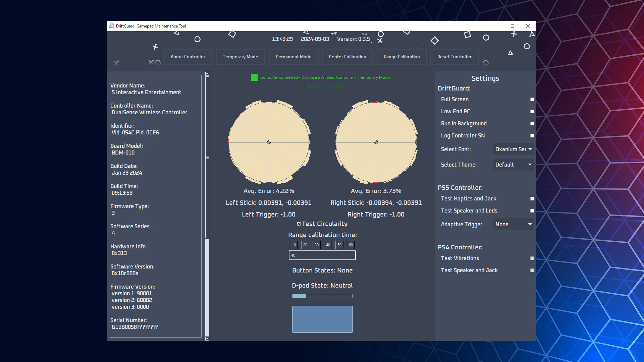The width and height of the screenshot is (644, 362).
Task: Uncheck the Test Circularity option
Action: (299, 224)
